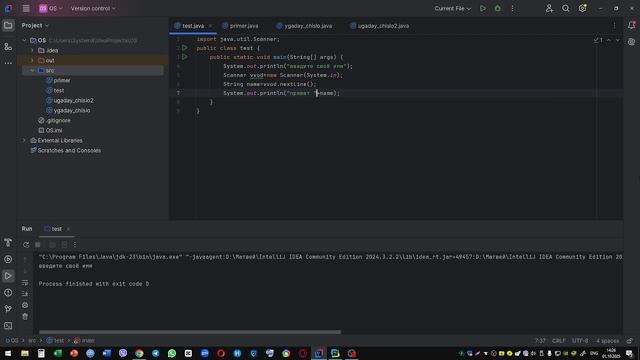
Task: Select primer class in project tree
Action: point(62,80)
